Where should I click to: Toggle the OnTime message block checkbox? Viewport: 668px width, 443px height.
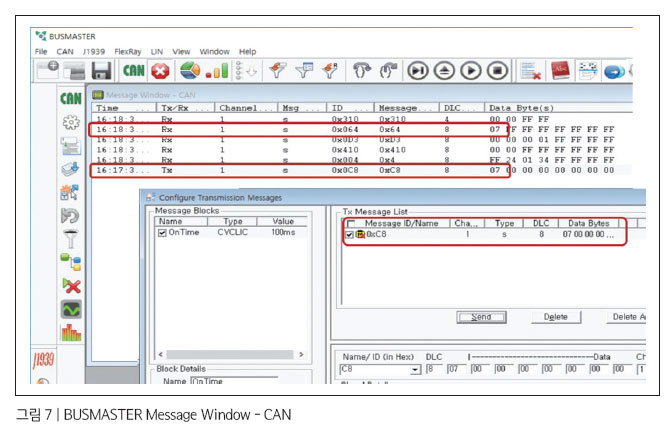[x=162, y=233]
